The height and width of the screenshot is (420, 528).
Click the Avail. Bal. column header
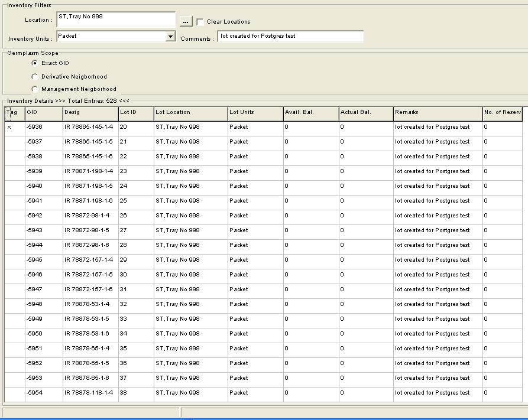[312, 114]
